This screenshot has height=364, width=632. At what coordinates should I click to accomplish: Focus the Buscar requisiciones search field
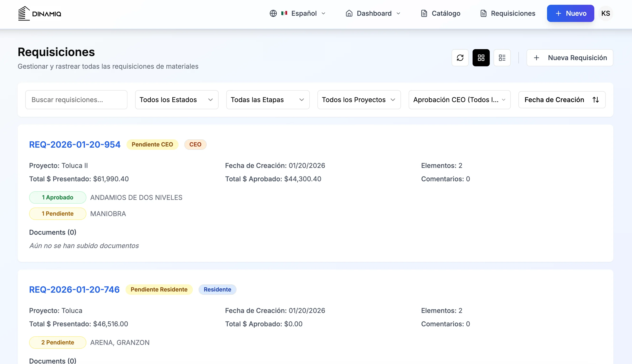[x=76, y=100]
